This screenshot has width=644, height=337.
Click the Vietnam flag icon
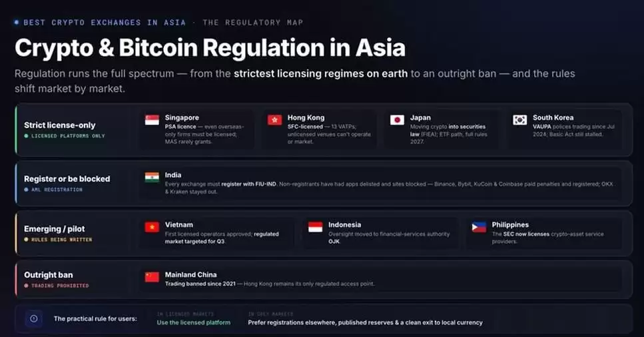point(152,227)
